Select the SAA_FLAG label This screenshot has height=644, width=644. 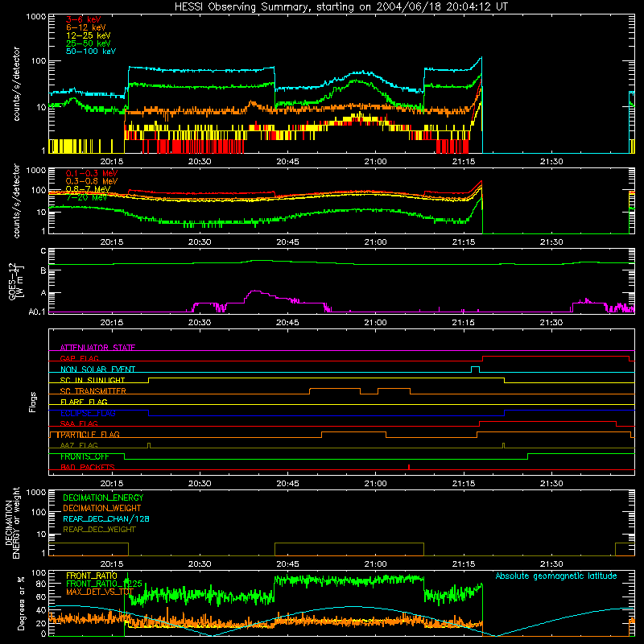[79, 423]
